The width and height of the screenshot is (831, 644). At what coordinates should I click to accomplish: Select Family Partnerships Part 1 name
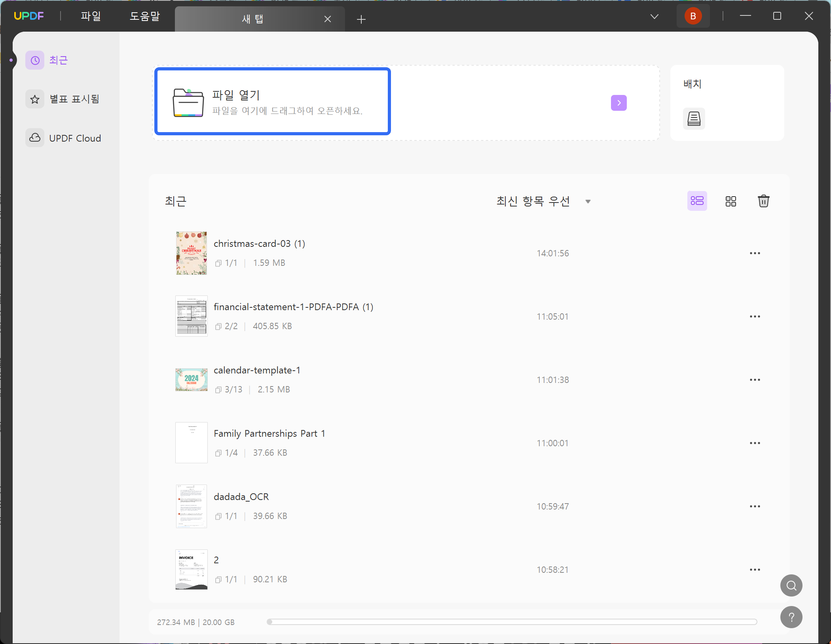pyautogui.click(x=269, y=434)
